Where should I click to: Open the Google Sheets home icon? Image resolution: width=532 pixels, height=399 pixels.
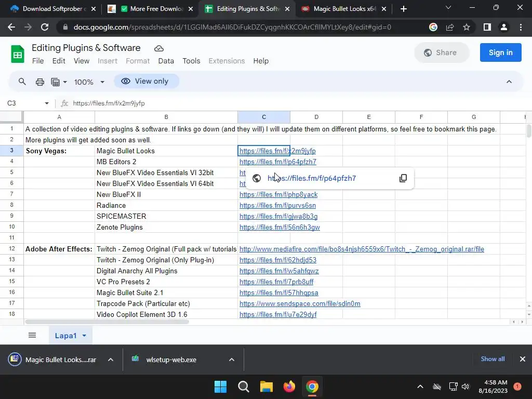point(17,54)
